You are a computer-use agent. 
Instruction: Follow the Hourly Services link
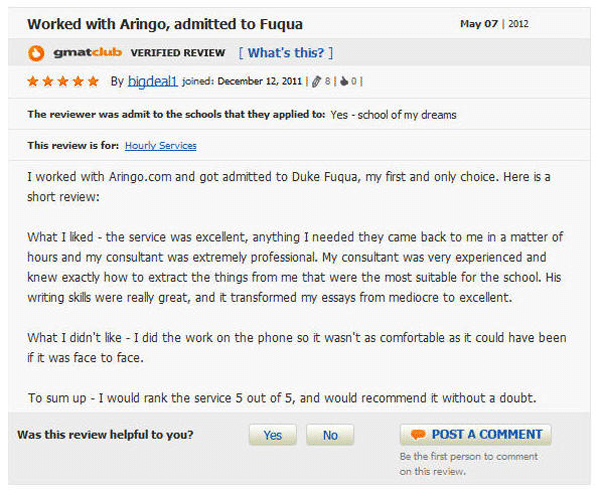(160, 146)
